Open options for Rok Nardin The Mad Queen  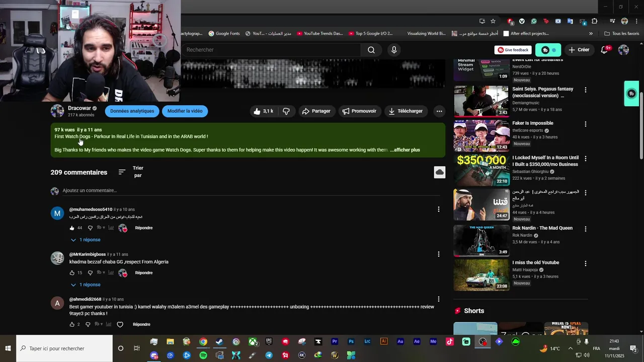click(585, 229)
